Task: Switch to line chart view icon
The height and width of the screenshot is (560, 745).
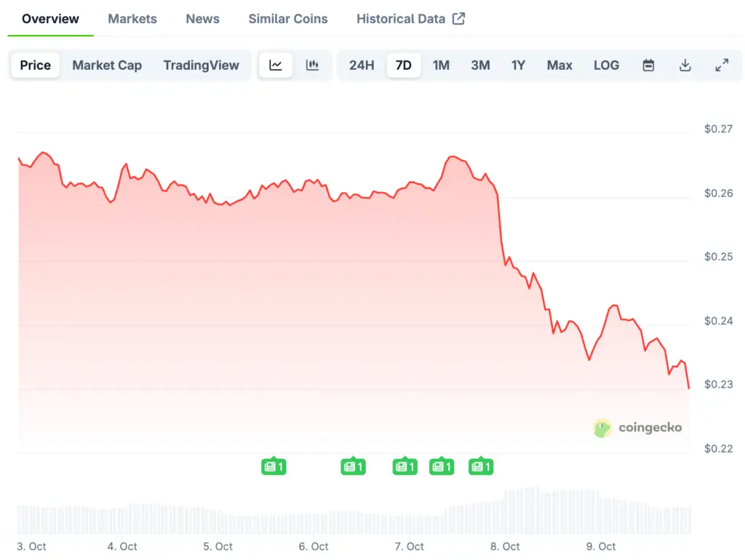Action: [276, 65]
